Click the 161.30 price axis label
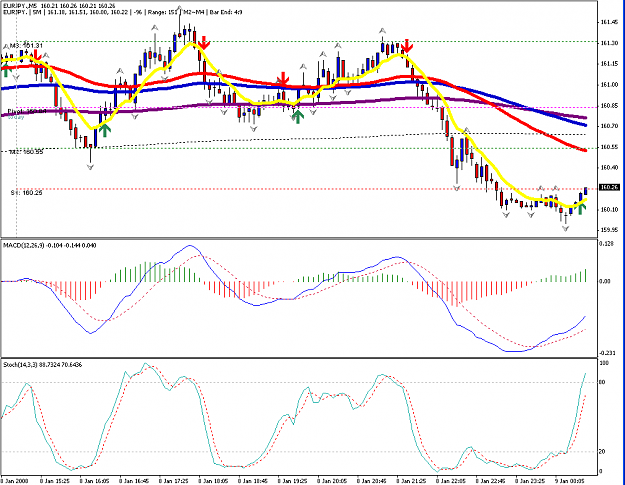 [x=609, y=43]
